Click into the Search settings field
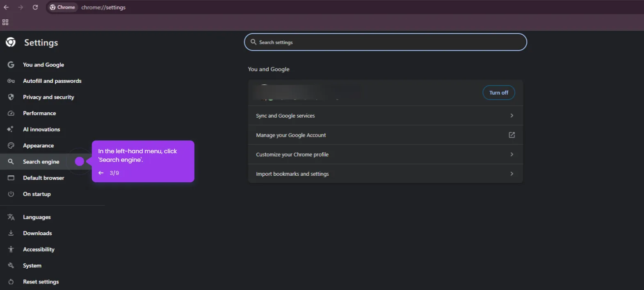The width and height of the screenshot is (644, 290). 385,42
